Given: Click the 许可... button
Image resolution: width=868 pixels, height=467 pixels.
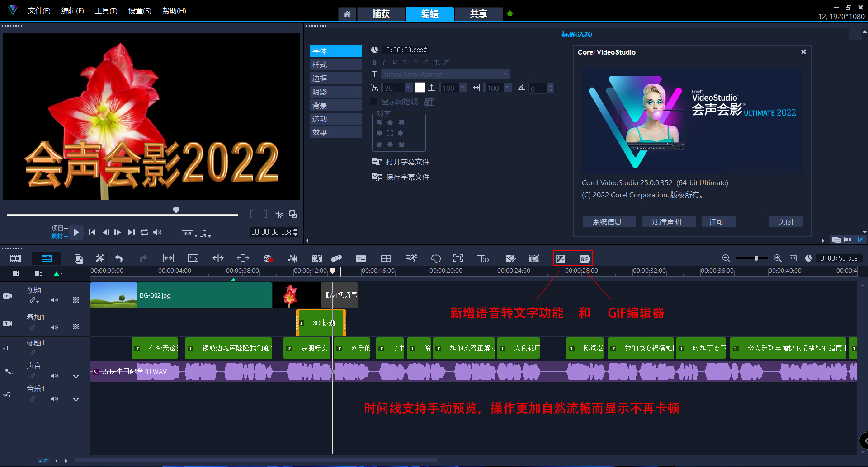Looking at the screenshot, I should pyautogui.click(x=718, y=222).
